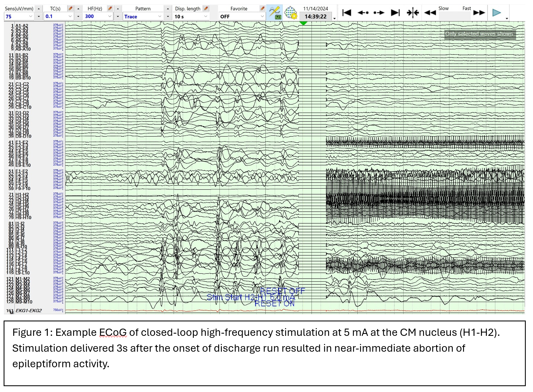The height and width of the screenshot is (392, 533).
Task: Click the green triangle timeline marker
Action: 303,23
